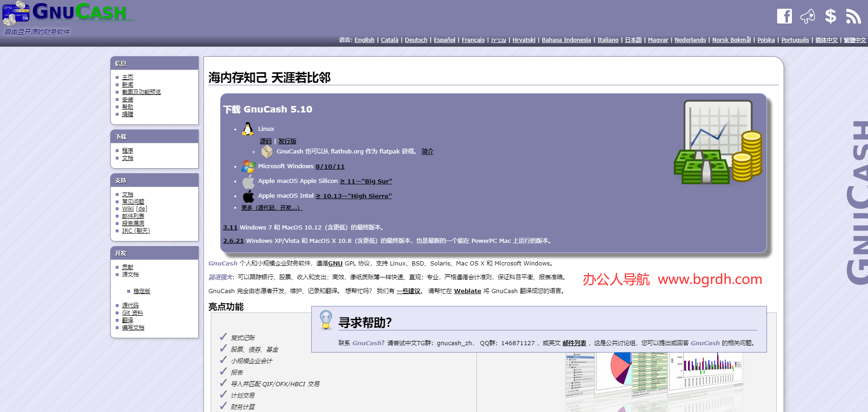Switch language to Deutsch

[416, 40]
